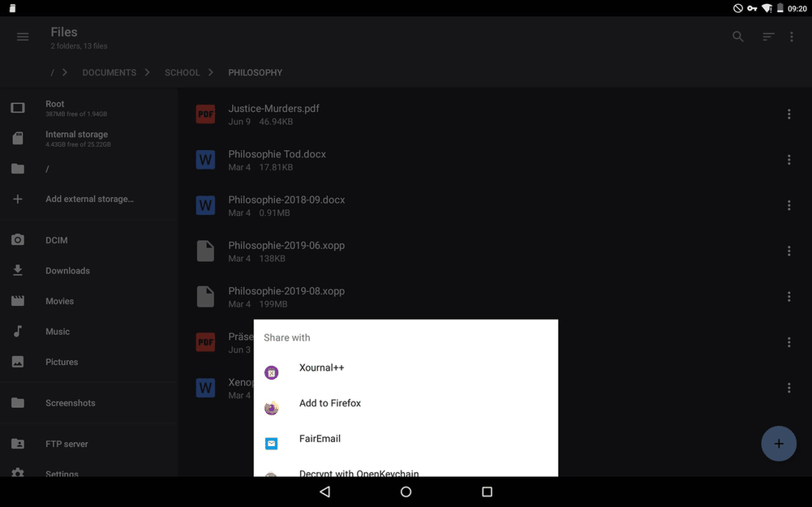Choose Decrypt with OpenKeychain in share dialog
The width and height of the screenshot is (812, 507).
tap(359, 473)
